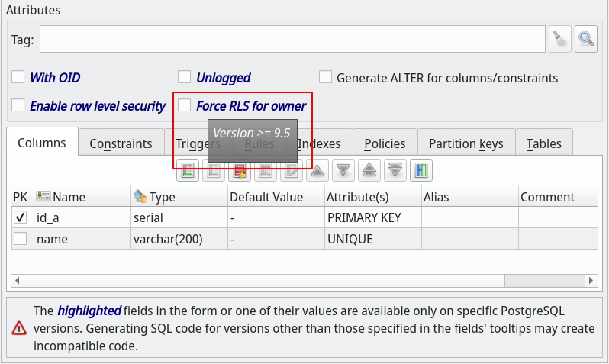The image size is (609, 364).
Task: Move column up with single up triangle
Action: pos(317,170)
